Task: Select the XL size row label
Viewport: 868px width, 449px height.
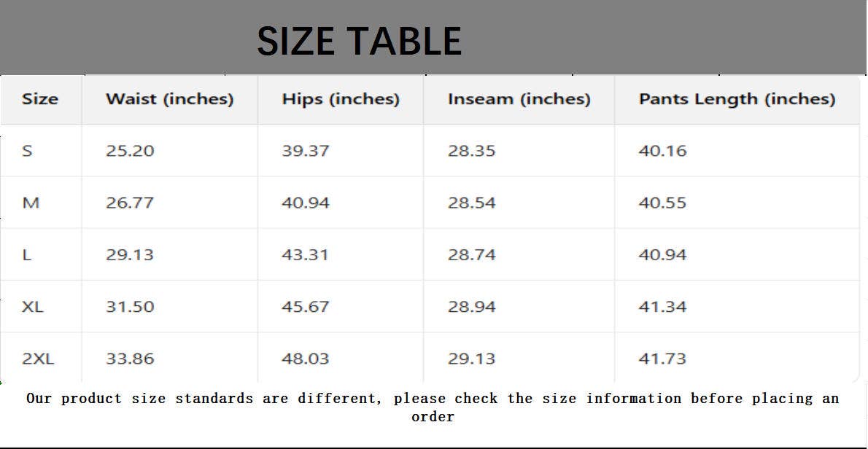Action: (x=33, y=307)
